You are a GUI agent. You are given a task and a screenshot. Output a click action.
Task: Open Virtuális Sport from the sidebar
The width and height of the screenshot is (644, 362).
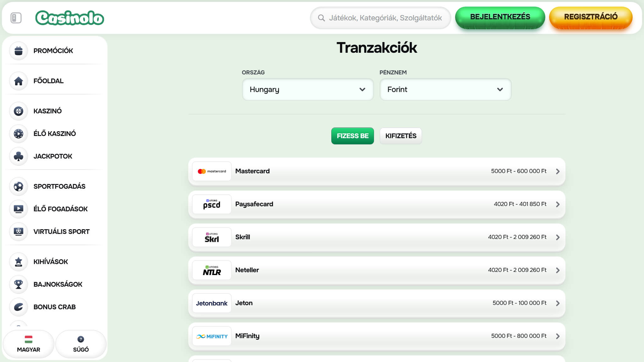(62, 231)
